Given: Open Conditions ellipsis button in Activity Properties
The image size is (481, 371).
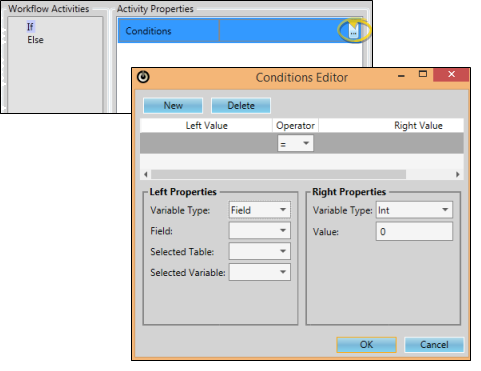Looking at the screenshot, I should point(353,31).
